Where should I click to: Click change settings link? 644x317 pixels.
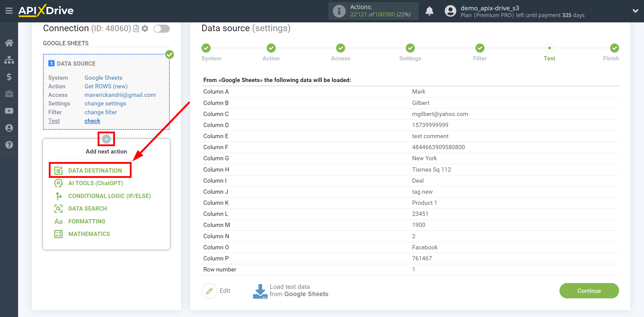[x=105, y=103]
